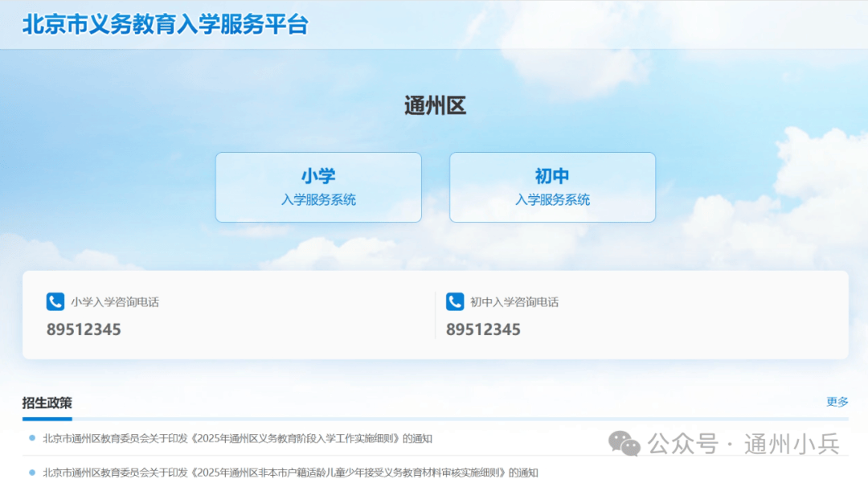Click the 初中入学咨询电话 label
This screenshot has height=479, width=868.
pyautogui.click(x=514, y=302)
